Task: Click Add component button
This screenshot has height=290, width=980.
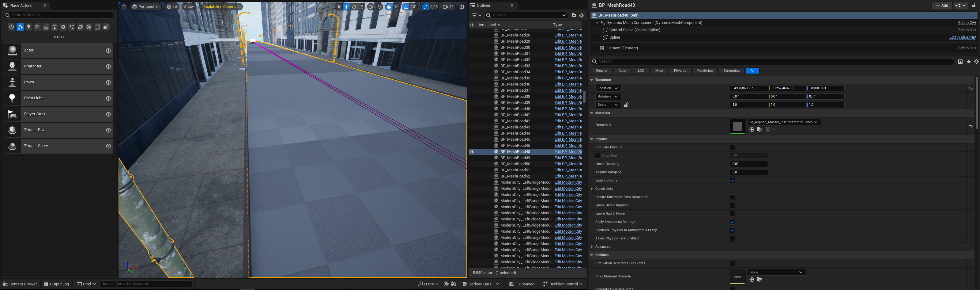Action: pos(942,5)
